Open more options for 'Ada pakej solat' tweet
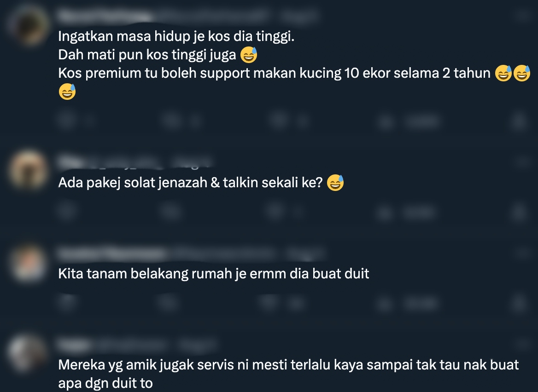 (523, 161)
